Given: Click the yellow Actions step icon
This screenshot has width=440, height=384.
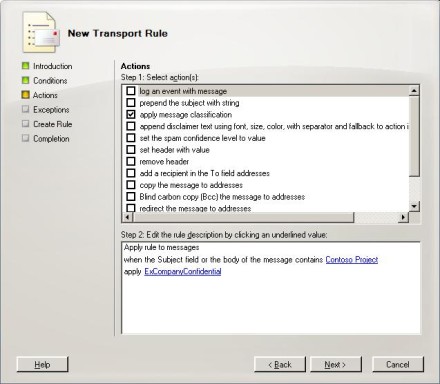Looking at the screenshot, I should 25,95.
